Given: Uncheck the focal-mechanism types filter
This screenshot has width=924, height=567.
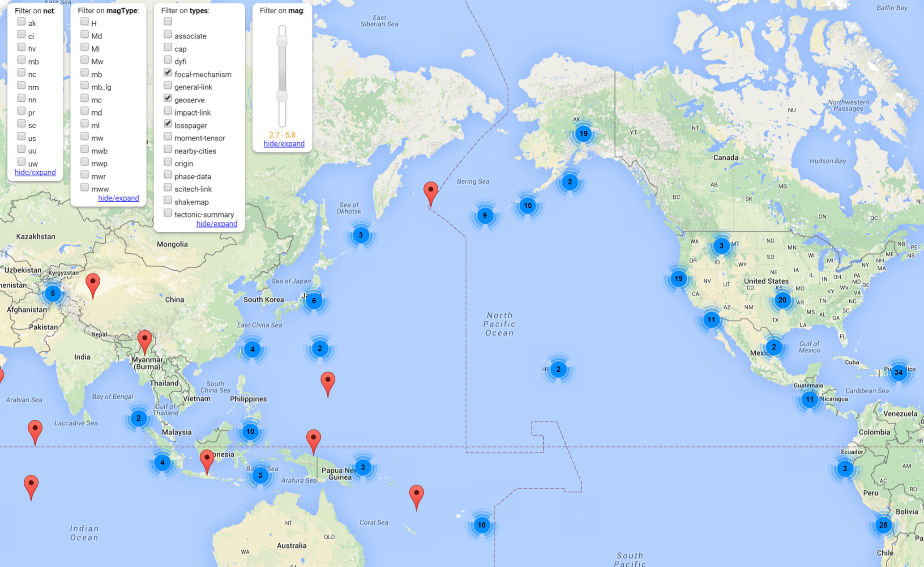Looking at the screenshot, I should coord(168,72).
